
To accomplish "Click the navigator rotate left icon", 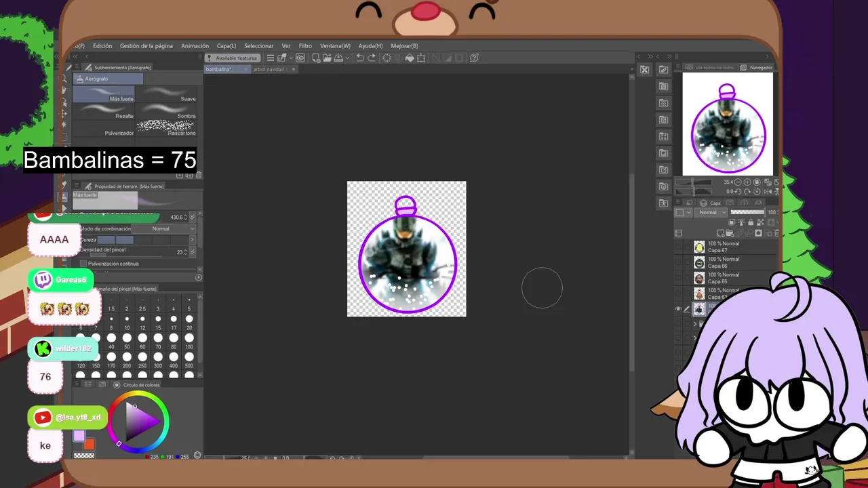I will click(x=738, y=192).
